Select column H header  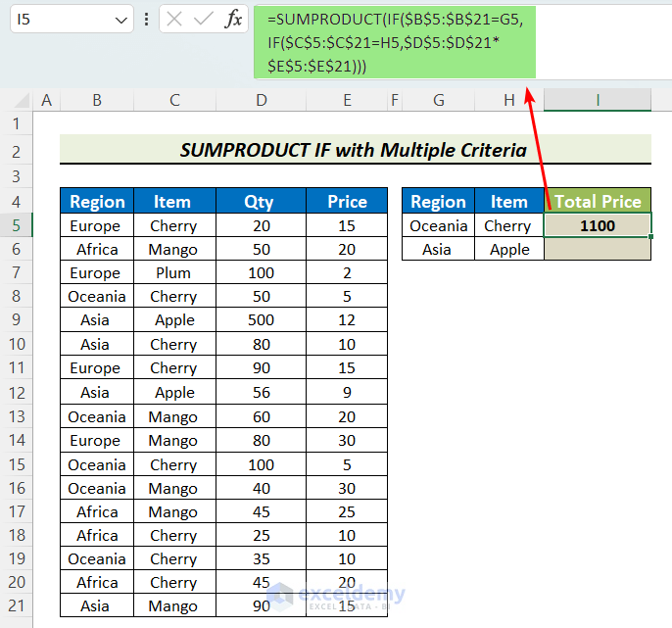pyautogui.click(x=509, y=100)
